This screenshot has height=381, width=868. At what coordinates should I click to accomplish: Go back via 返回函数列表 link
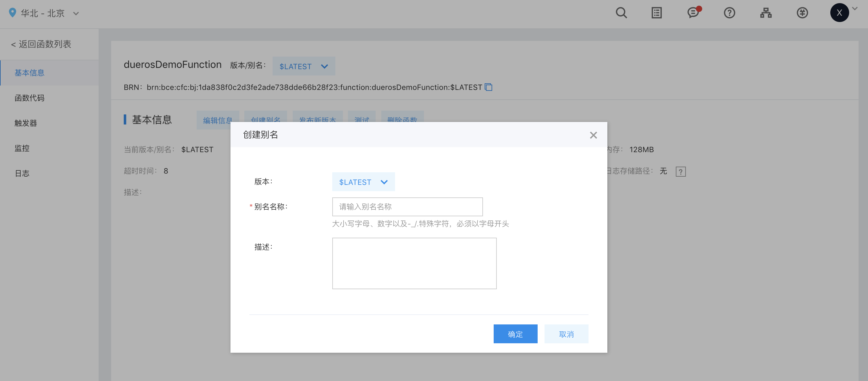click(41, 44)
